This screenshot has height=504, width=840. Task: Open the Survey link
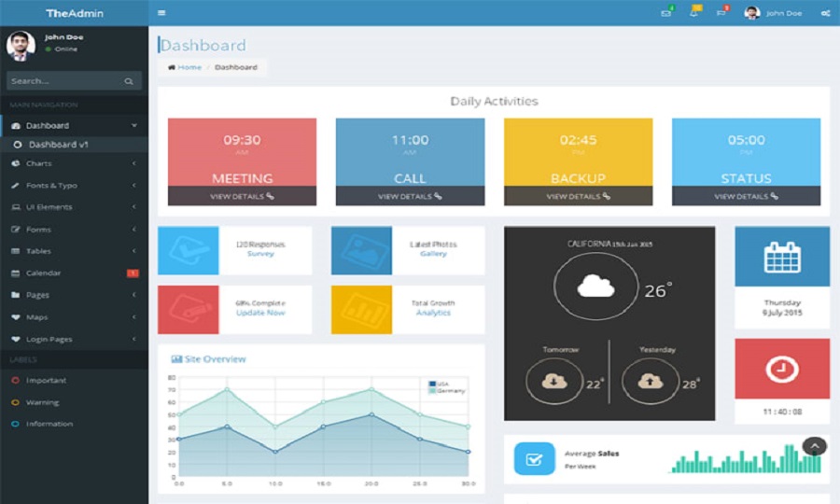click(260, 254)
